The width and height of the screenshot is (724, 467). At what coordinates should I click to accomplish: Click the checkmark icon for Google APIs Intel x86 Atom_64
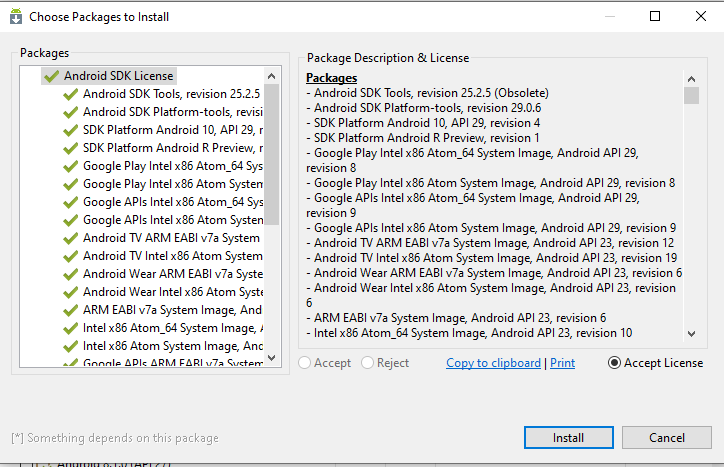(70, 202)
